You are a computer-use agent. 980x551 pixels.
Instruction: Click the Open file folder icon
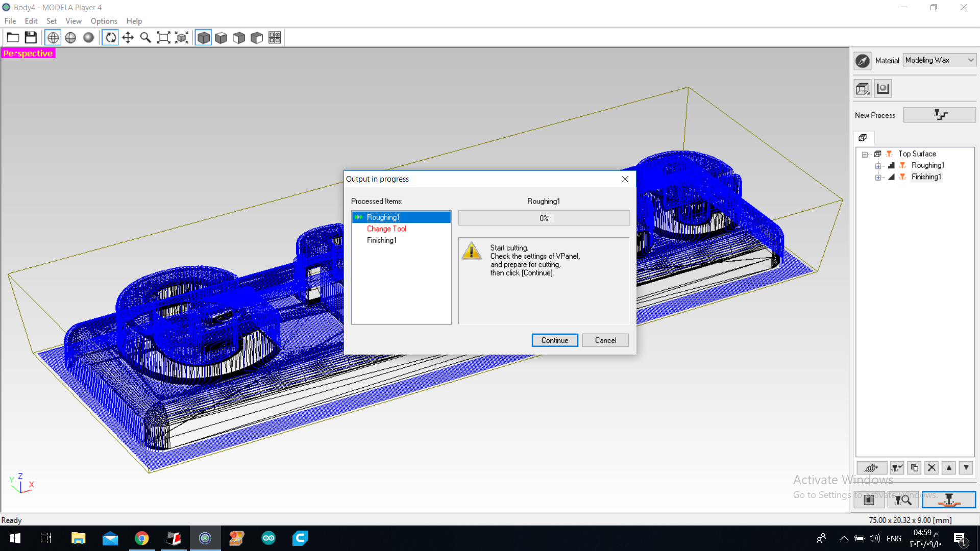[x=13, y=38]
